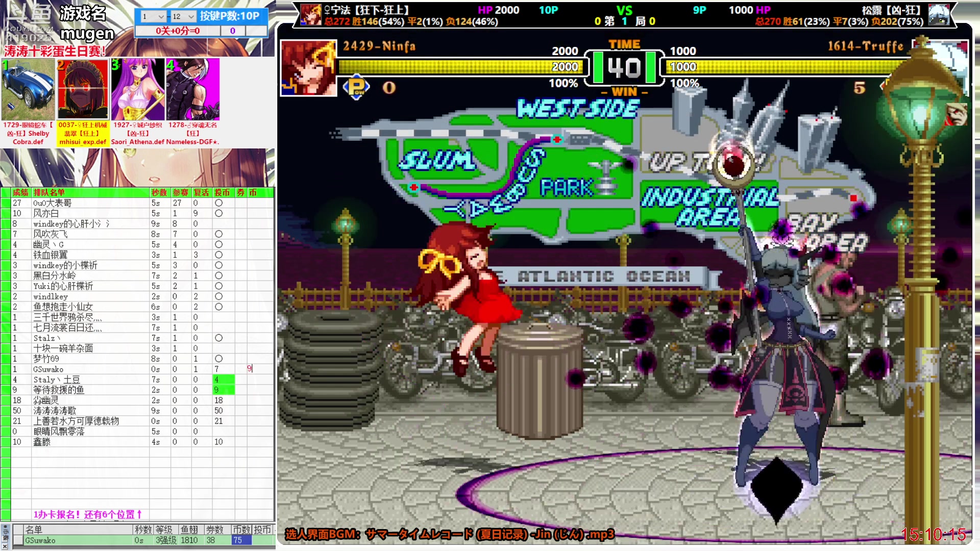This screenshot has width=980, height=551.
Task: Select the Nameless-DGF fighter portrait numbered 4
Action: point(192,89)
